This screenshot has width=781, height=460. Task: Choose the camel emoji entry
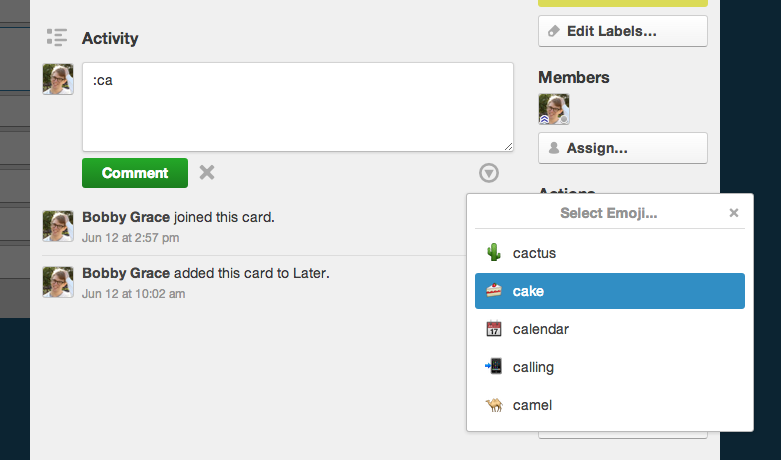(x=610, y=405)
